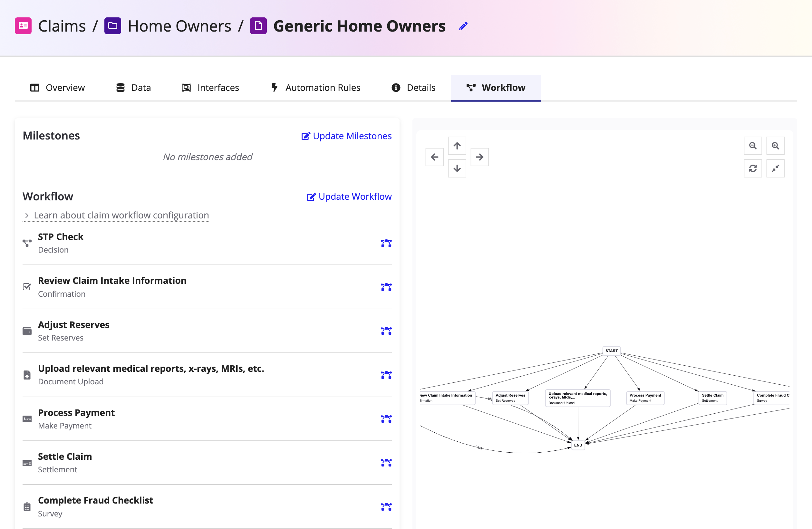Expand Learn about claim workflow configuration
The width and height of the screenshot is (812, 529).
click(116, 215)
